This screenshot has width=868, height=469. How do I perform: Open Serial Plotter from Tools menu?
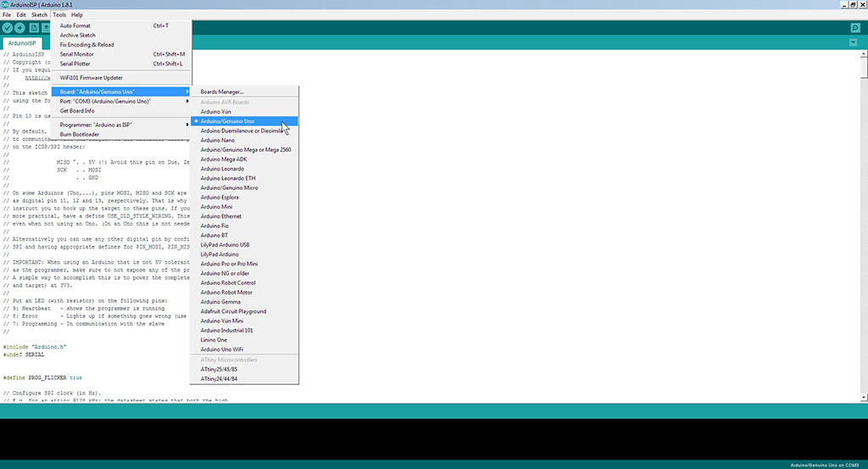[121, 64]
